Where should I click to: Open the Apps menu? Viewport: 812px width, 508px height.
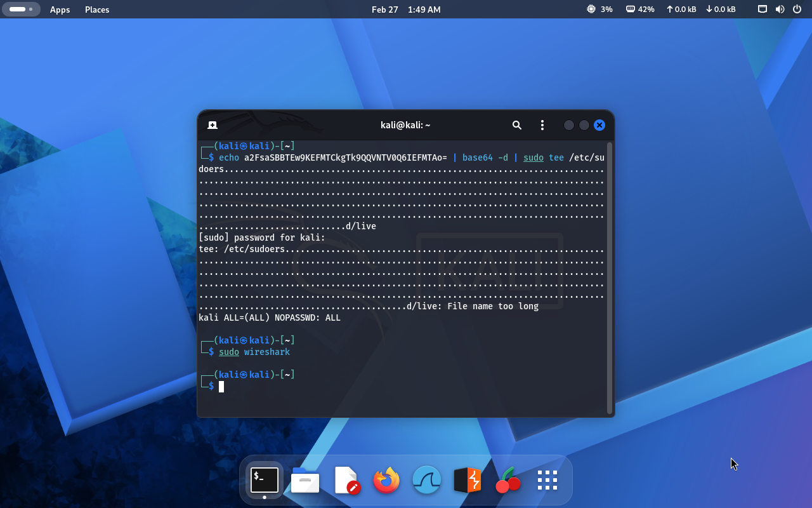coord(60,10)
